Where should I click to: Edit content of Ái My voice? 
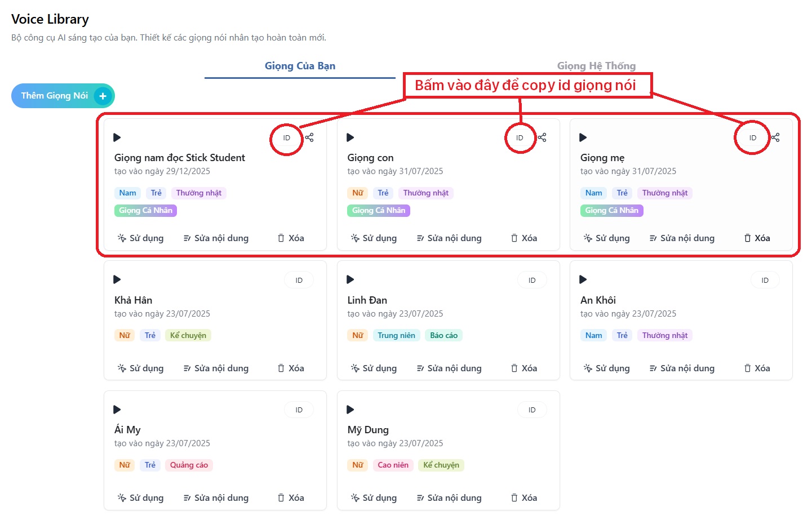point(216,498)
